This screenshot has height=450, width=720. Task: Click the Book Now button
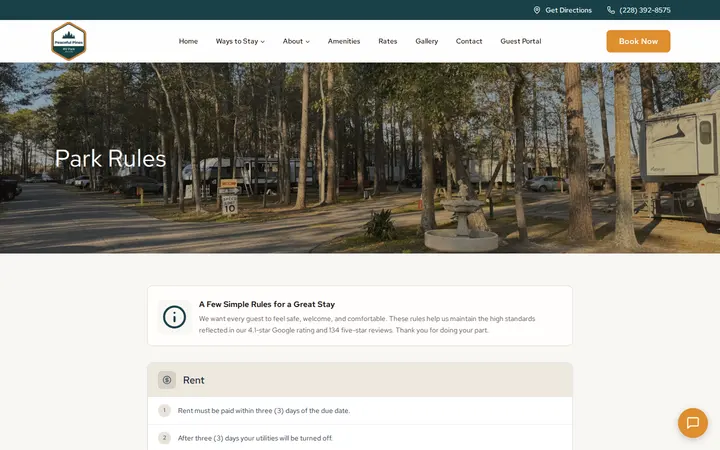point(638,41)
